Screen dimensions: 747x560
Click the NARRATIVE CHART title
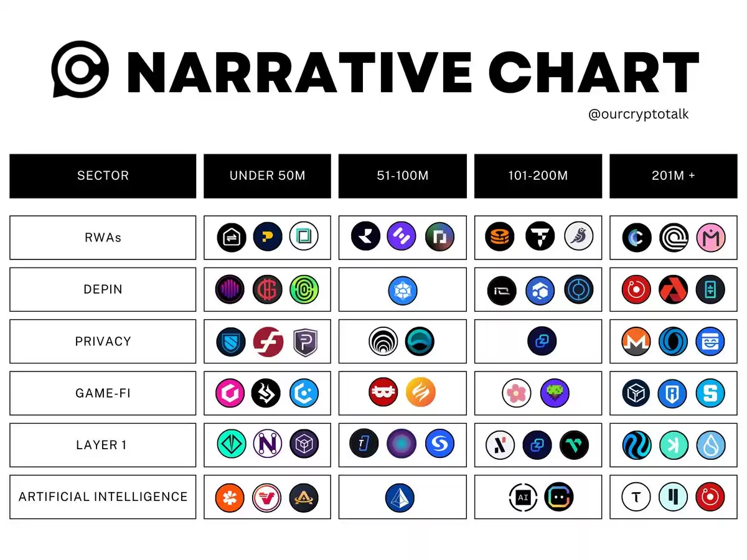click(x=412, y=72)
